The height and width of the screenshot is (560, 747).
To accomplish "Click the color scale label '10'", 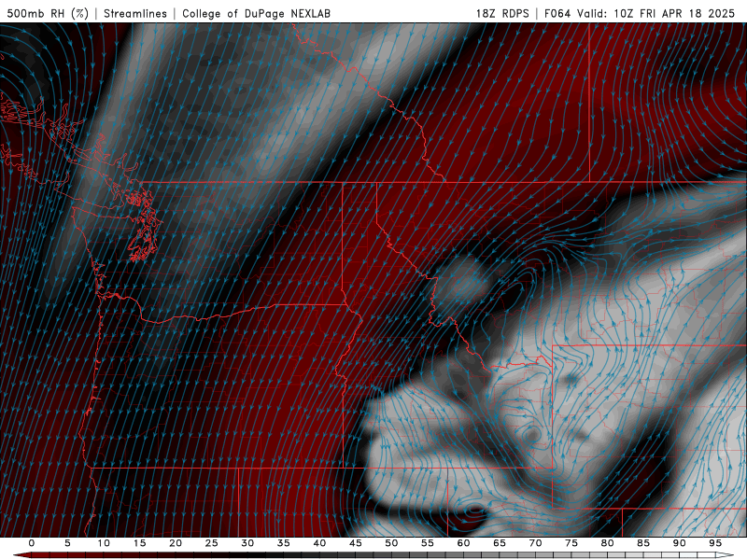I will pyautogui.click(x=104, y=543).
